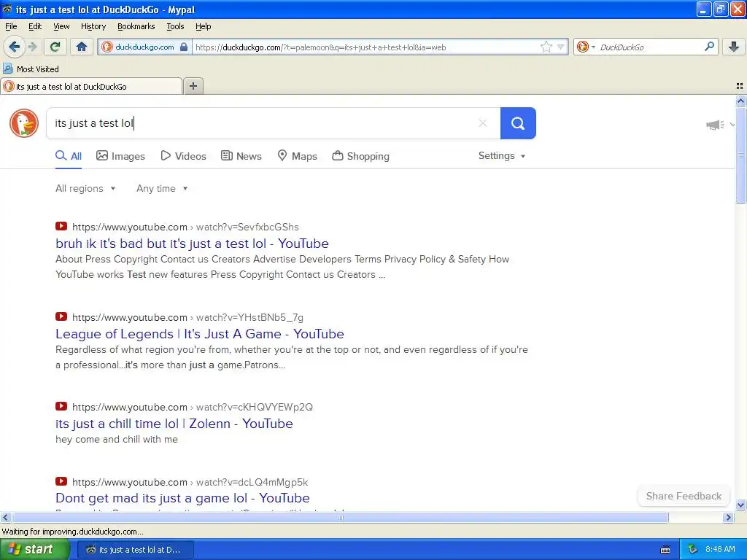
Task: Open the URL history dropdown arrow
Action: click(561, 47)
